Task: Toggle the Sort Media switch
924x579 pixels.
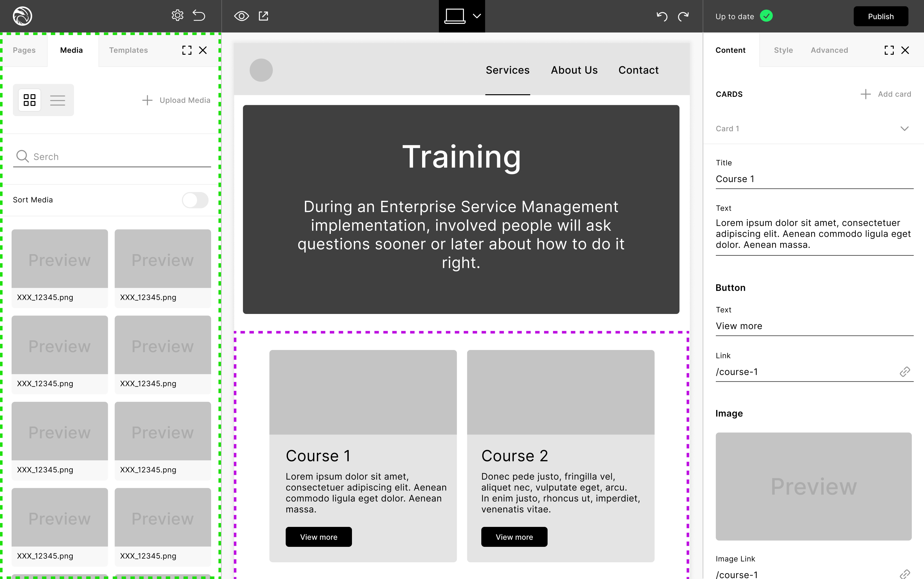Action: (195, 200)
